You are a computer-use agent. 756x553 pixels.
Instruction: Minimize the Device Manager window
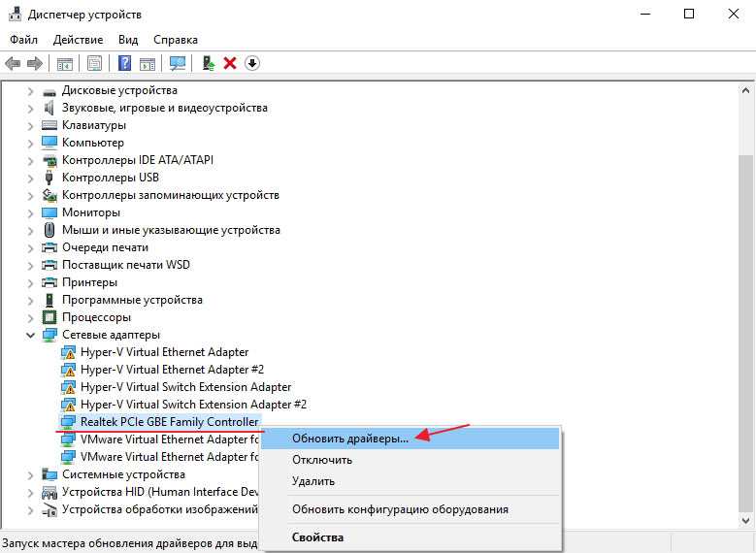pyautogui.click(x=645, y=15)
